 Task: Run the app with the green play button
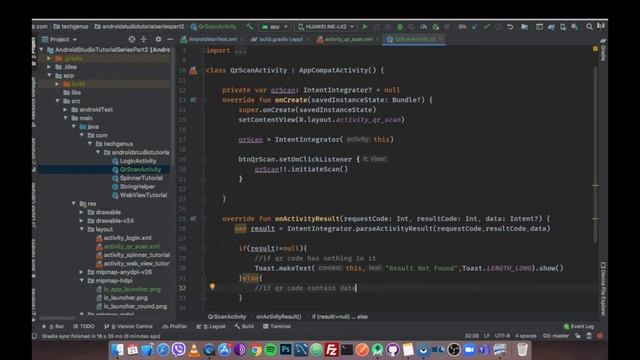coord(365,27)
